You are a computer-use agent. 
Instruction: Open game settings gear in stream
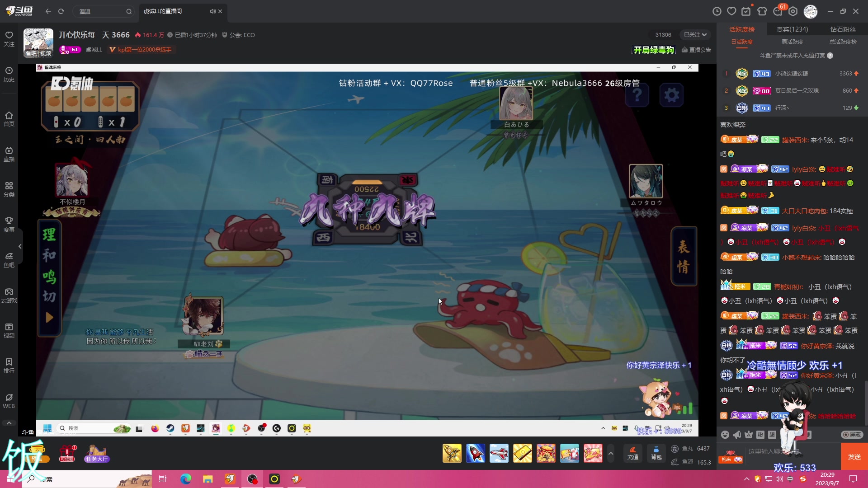click(671, 95)
